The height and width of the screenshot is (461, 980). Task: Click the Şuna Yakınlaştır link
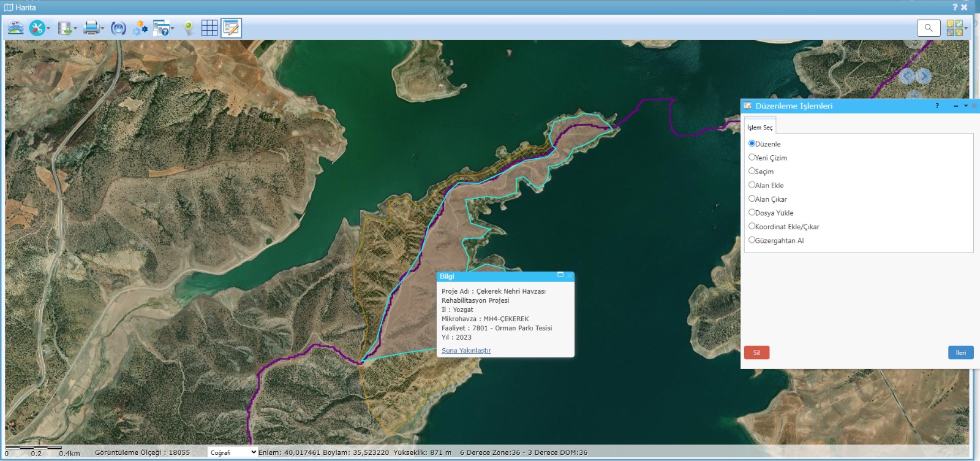click(466, 351)
